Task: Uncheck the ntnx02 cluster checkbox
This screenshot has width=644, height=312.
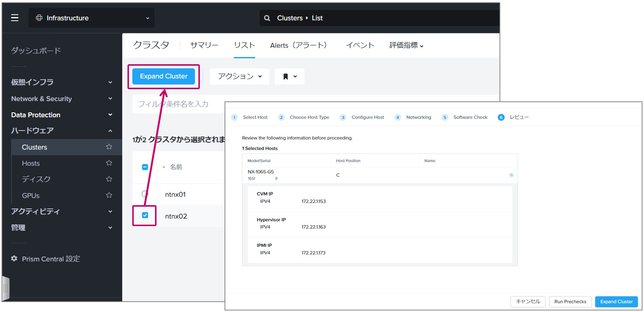Action: tap(145, 215)
